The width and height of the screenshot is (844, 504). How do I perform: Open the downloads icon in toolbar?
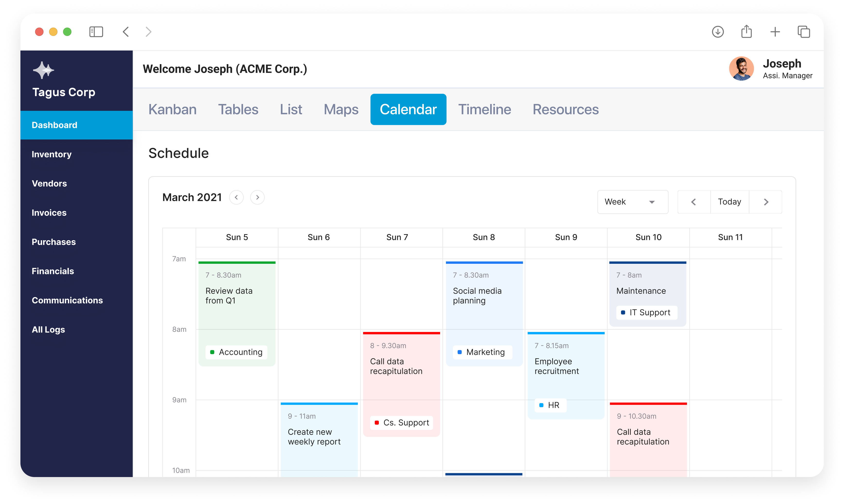718,32
